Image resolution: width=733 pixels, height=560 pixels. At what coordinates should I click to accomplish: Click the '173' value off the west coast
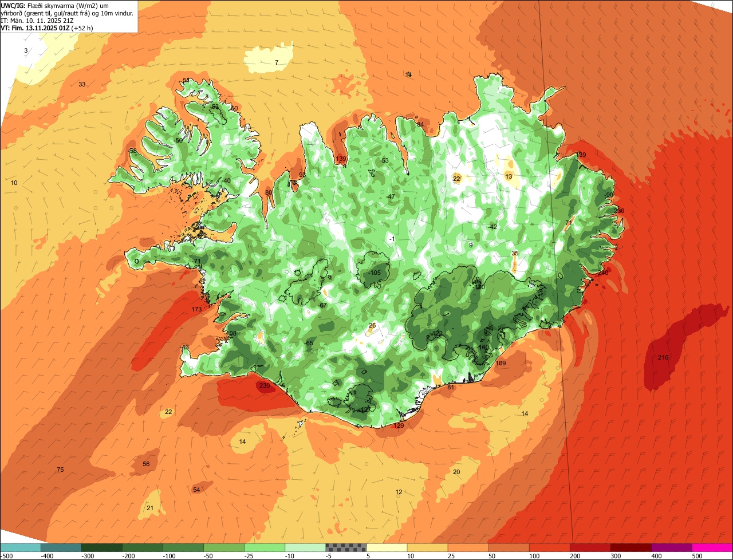196,310
